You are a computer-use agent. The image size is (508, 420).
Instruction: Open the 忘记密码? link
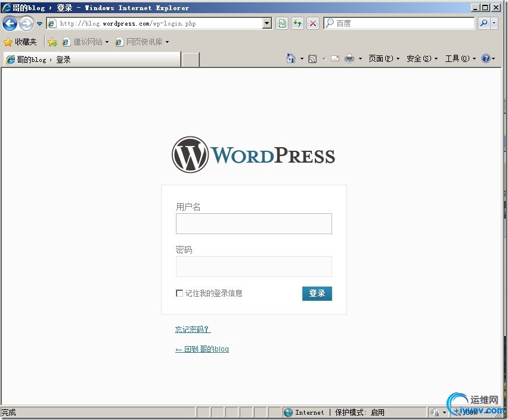[193, 329]
